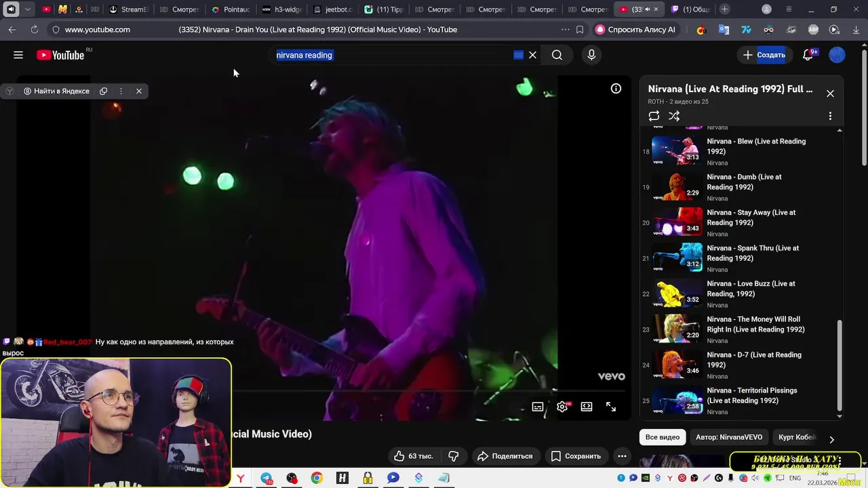Viewport: 868px width, 488px height.
Task: Switch to the jeetbot browser tab
Action: pos(333,9)
